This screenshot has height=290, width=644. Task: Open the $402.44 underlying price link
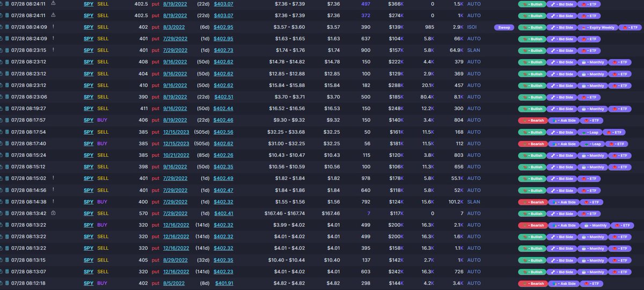click(224, 109)
